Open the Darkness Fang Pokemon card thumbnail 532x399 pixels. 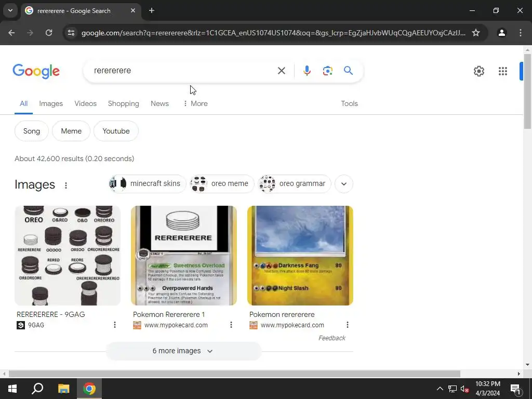(300, 256)
